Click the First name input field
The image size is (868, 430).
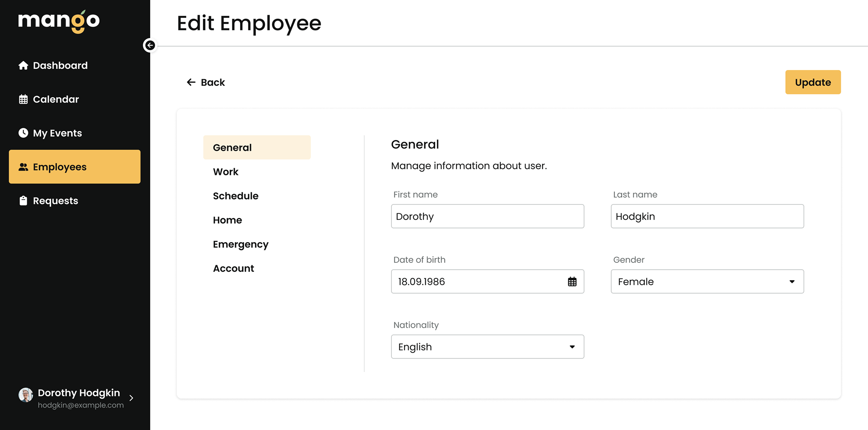[x=487, y=216]
